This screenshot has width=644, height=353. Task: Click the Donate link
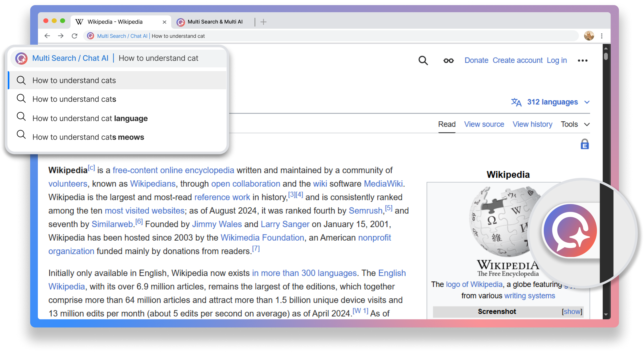click(476, 60)
